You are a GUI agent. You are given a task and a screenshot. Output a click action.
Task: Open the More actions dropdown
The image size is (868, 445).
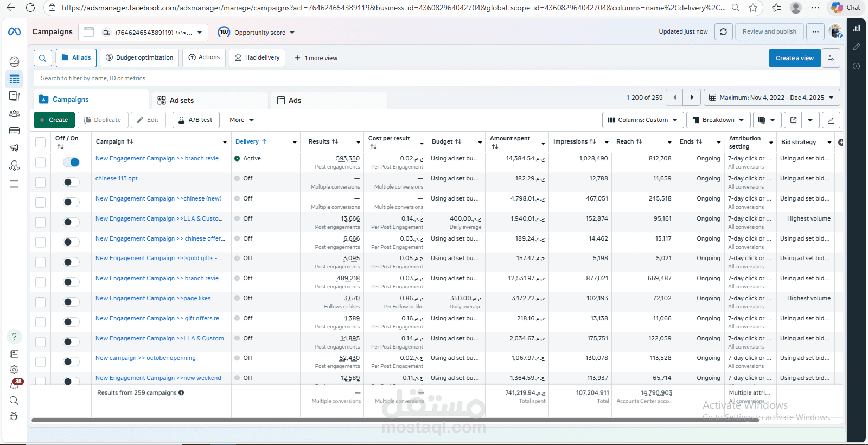(x=241, y=120)
